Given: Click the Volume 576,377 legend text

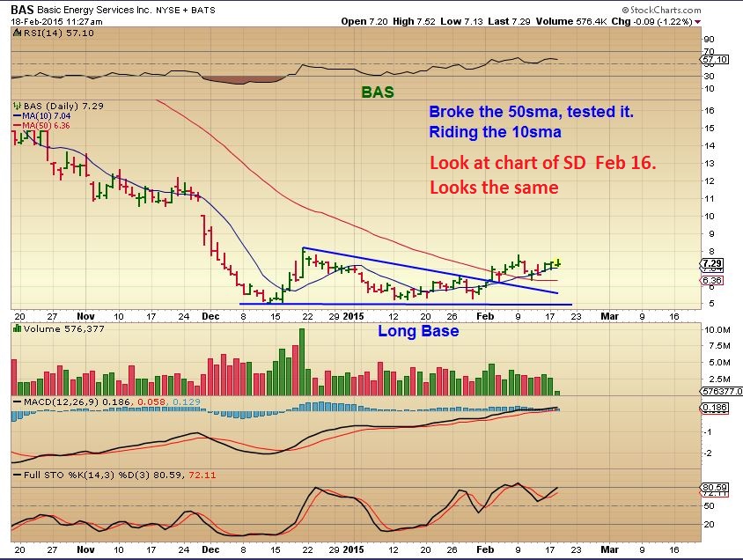Looking at the screenshot, I should (x=64, y=328).
